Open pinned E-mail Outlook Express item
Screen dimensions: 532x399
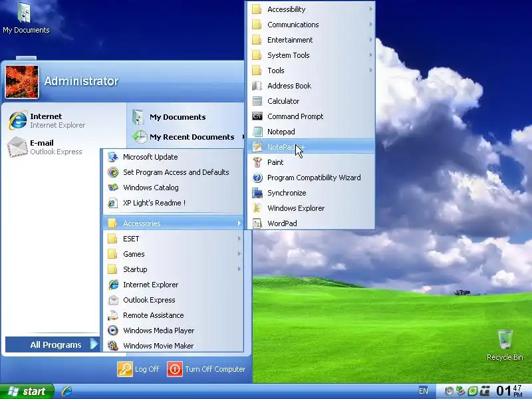point(64,147)
